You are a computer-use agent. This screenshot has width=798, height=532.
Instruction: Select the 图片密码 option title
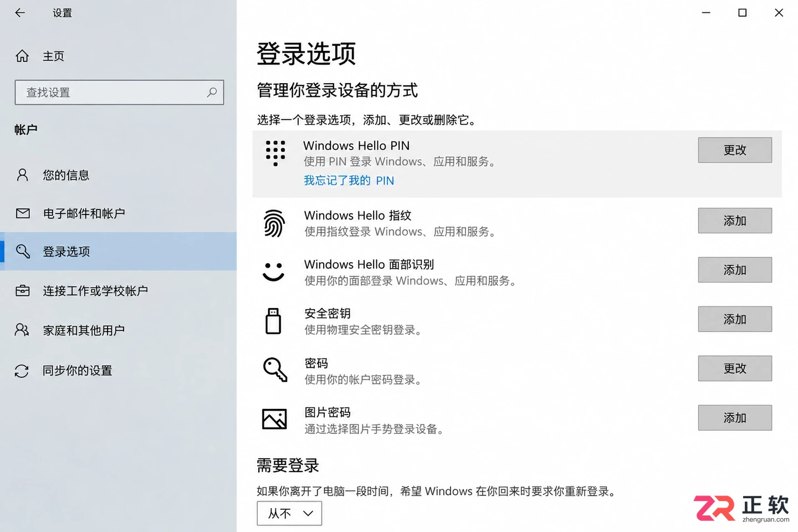(328, 412)
